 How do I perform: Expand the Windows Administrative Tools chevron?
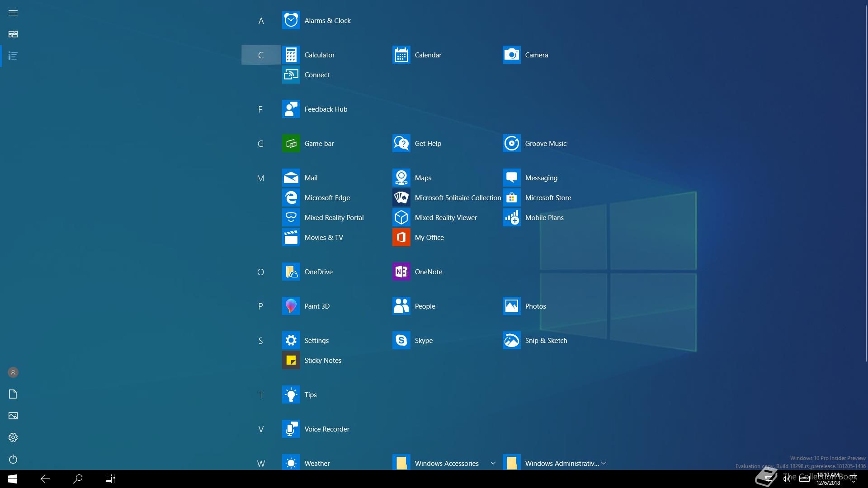tap(604, 463)
